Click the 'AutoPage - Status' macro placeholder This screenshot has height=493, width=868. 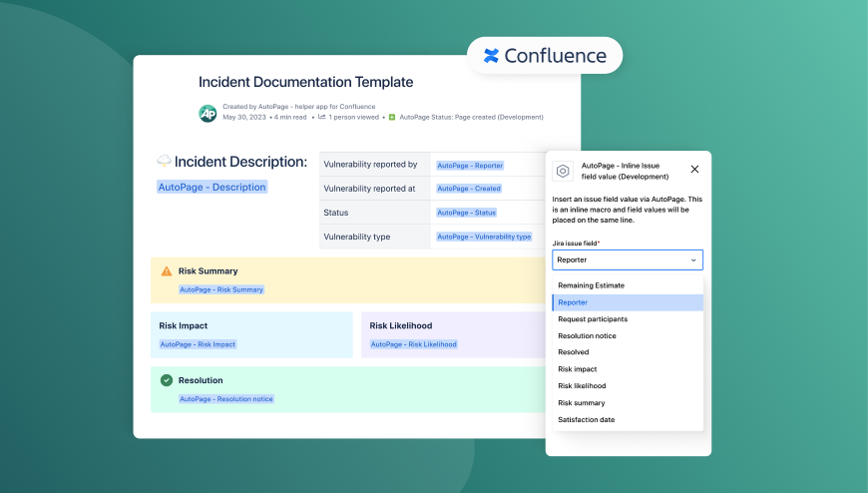tap(467, 213)
